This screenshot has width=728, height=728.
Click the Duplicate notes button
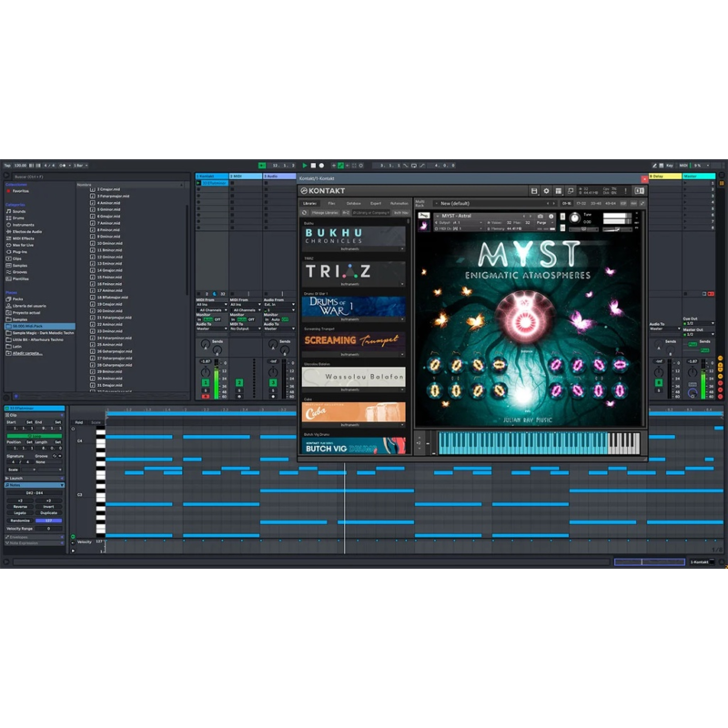coord(48,512)
